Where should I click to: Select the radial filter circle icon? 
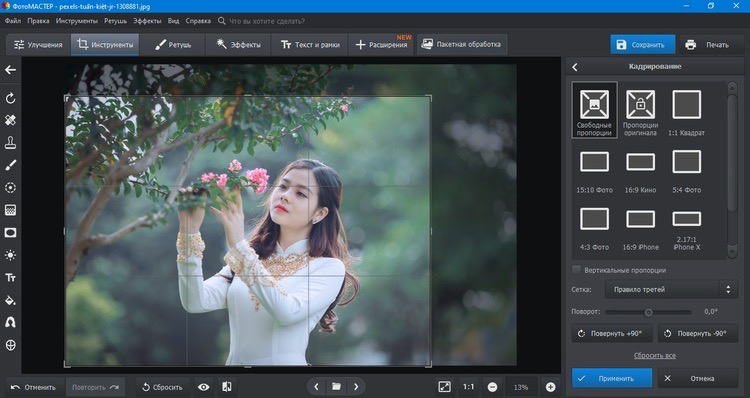(x=11, y=188)
